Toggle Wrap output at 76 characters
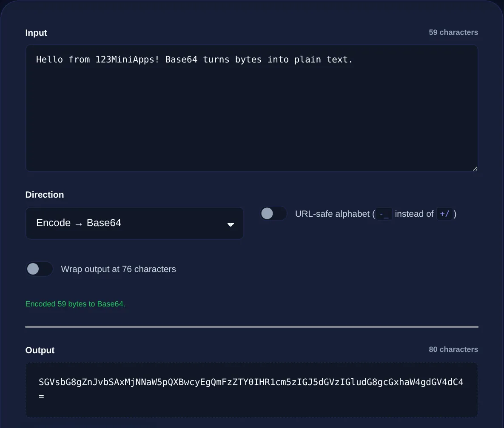The height and width of the screenshot is (428, 504). click(x=39, y=269)
